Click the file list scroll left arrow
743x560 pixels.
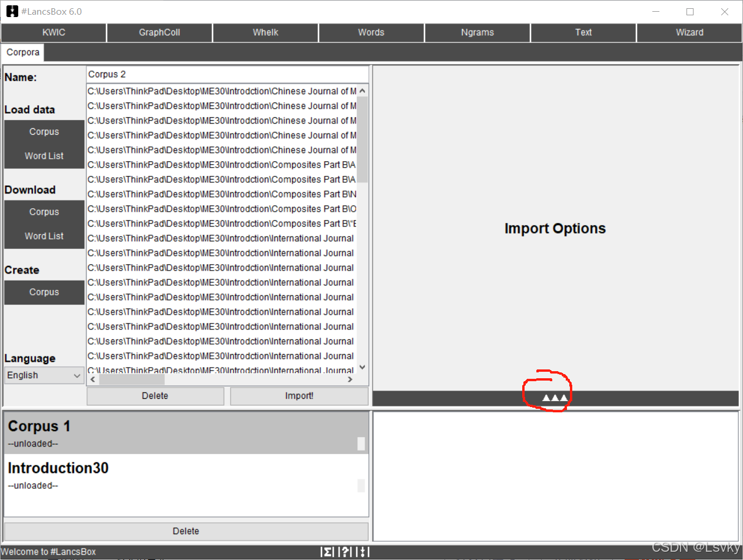pyautogui.click(x=92, y=379)
